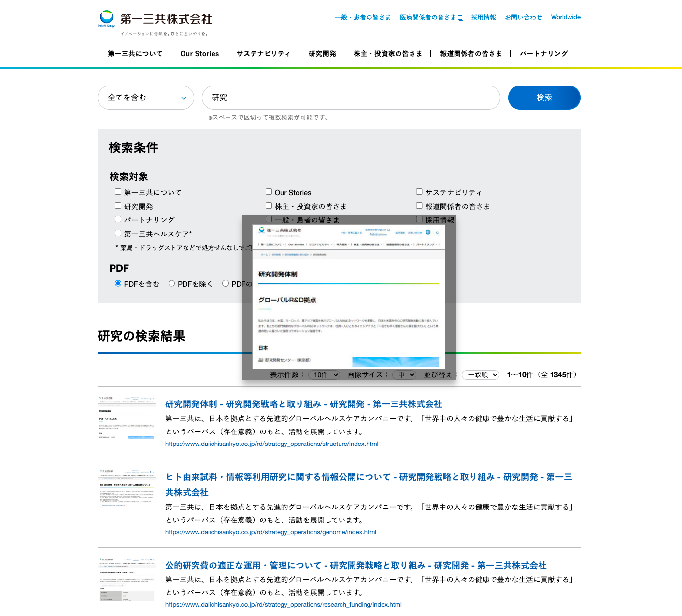Open the 並び替え 一致順 dropdown

click(481, 375)
